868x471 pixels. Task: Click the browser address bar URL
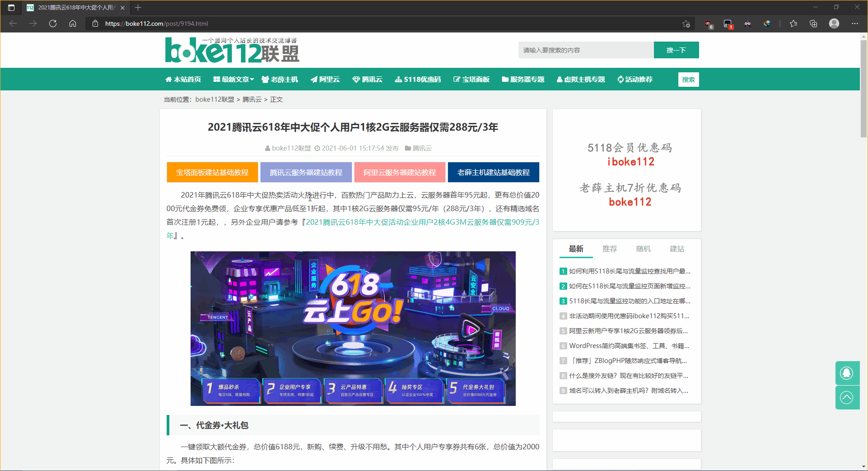coord(156,24)
